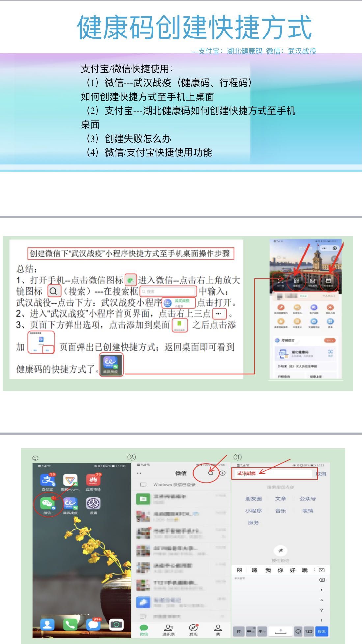Tap 取消 to cancel the search
362x644 pixels.
pyautogui.click(x=321, y=474)
